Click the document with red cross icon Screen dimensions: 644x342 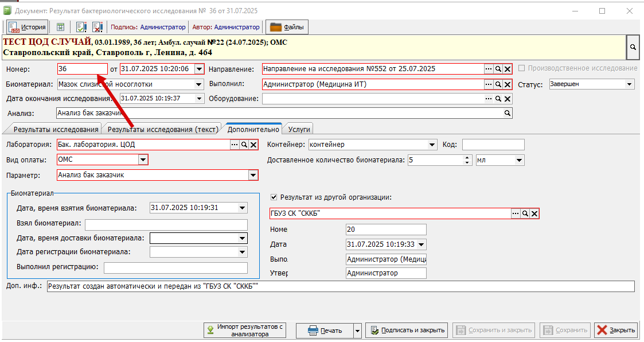tap(97, 27)
